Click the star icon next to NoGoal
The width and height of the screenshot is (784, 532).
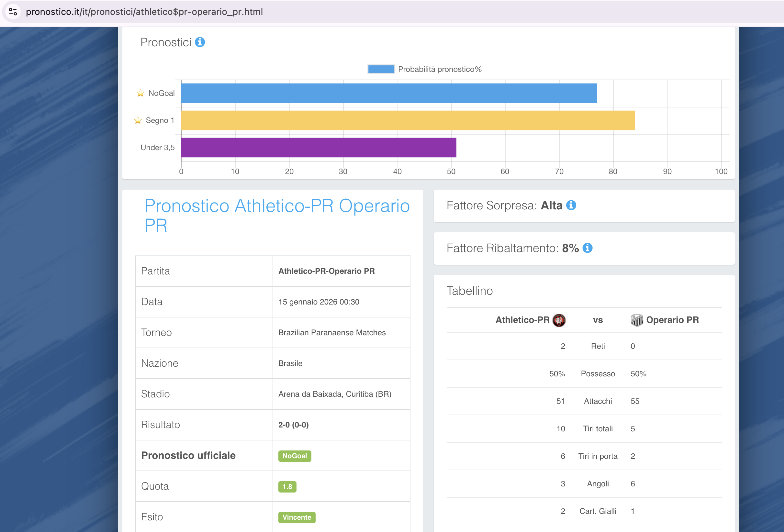coord(140,93)
